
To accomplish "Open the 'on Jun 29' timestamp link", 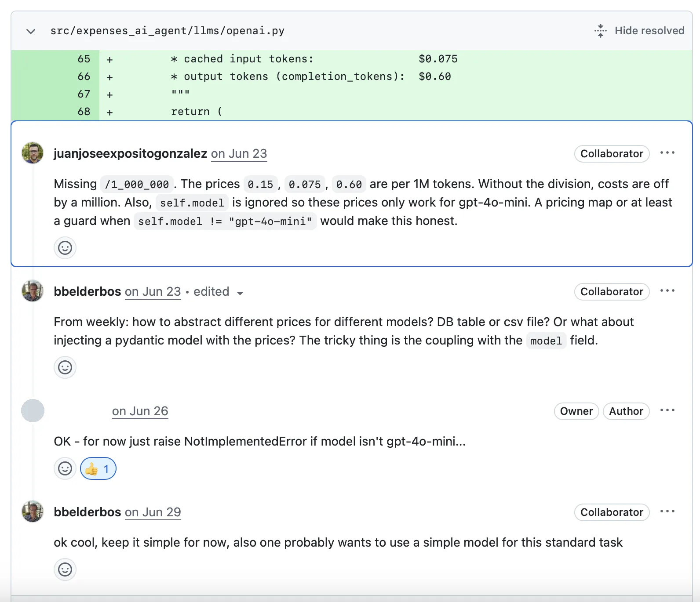I will point(153,512).
